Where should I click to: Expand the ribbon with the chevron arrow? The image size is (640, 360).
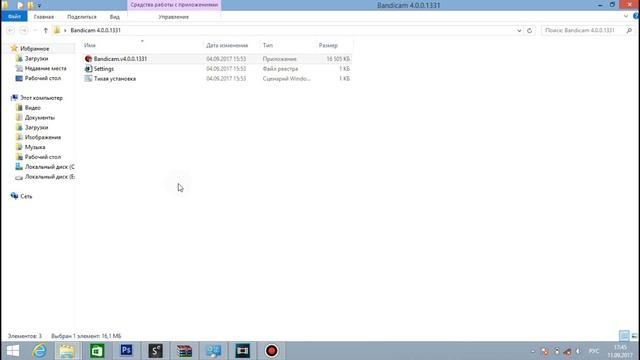pos(626,16)
